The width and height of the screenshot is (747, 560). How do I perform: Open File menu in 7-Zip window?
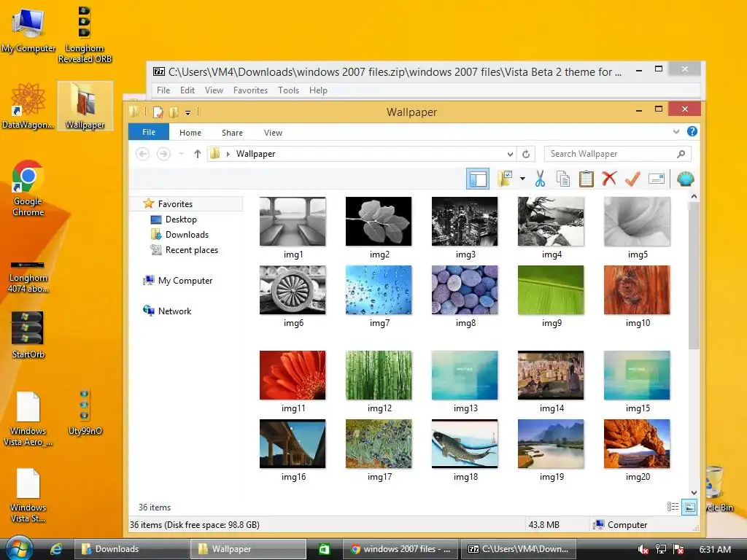coord(163,90)
